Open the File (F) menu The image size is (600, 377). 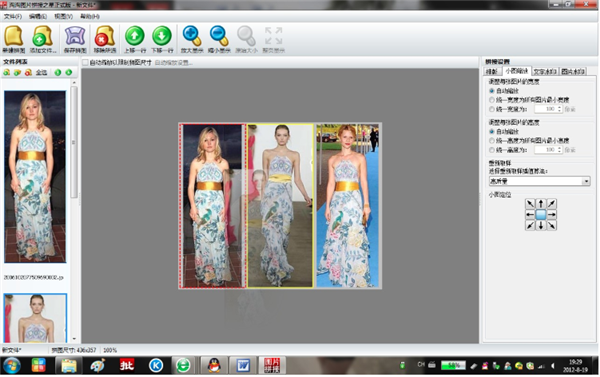[x=13, y=16]
